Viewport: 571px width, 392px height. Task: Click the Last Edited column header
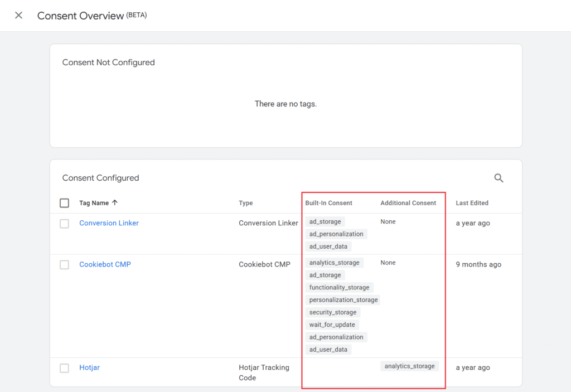[472, 203]
